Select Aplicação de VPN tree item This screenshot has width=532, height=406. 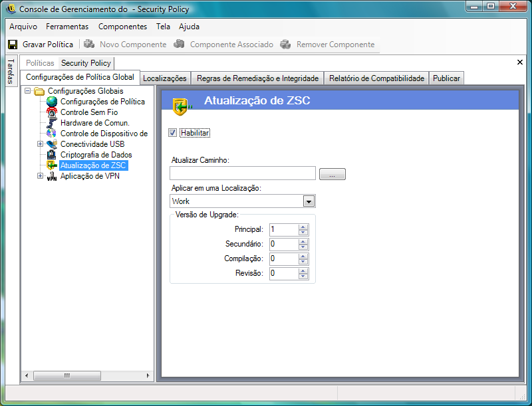(90, 176)
